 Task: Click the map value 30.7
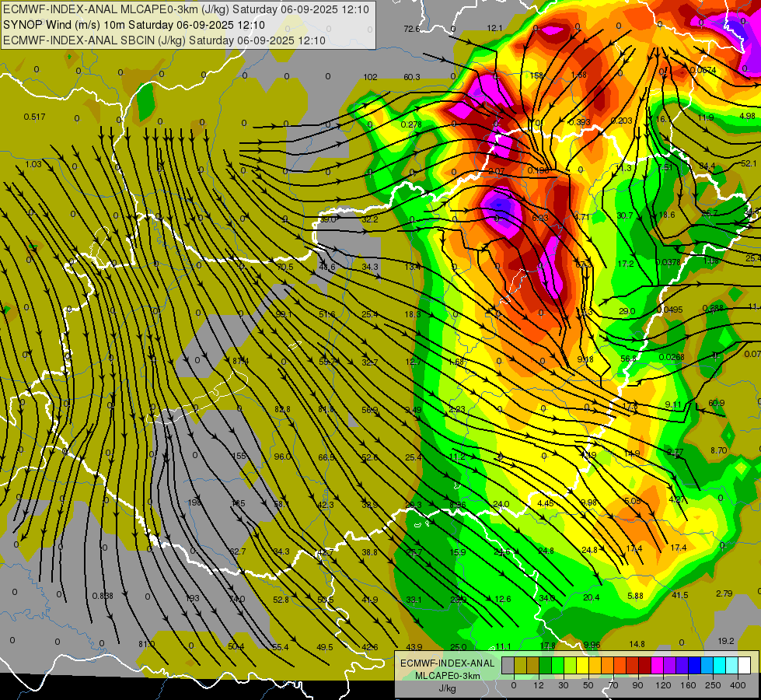[x=625, y=215]
